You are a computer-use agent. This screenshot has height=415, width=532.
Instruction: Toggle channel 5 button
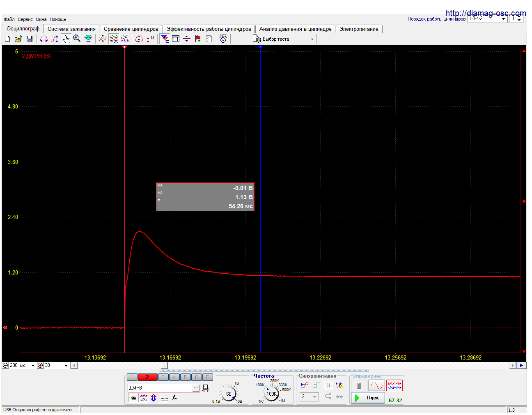(185, 377)
